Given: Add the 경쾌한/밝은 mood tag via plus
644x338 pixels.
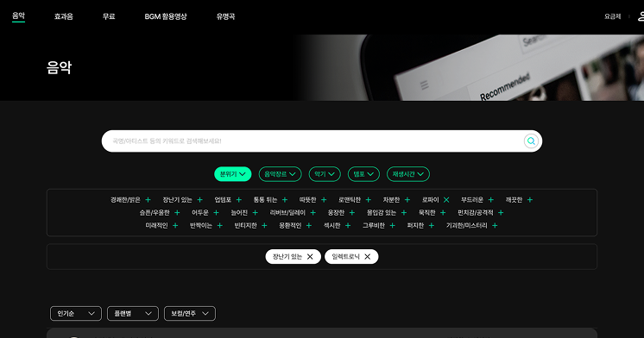Looking at the screenshot, I should [x=148, y=200].
